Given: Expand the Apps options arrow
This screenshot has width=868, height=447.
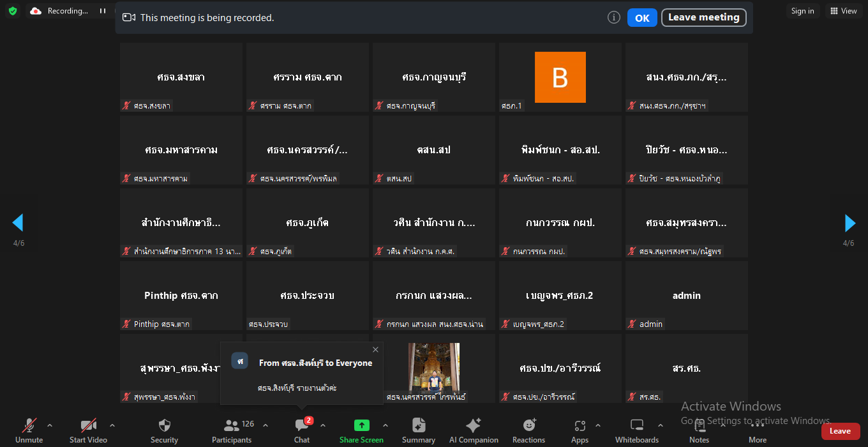Looking at the screenshot, I should point(598,425).
